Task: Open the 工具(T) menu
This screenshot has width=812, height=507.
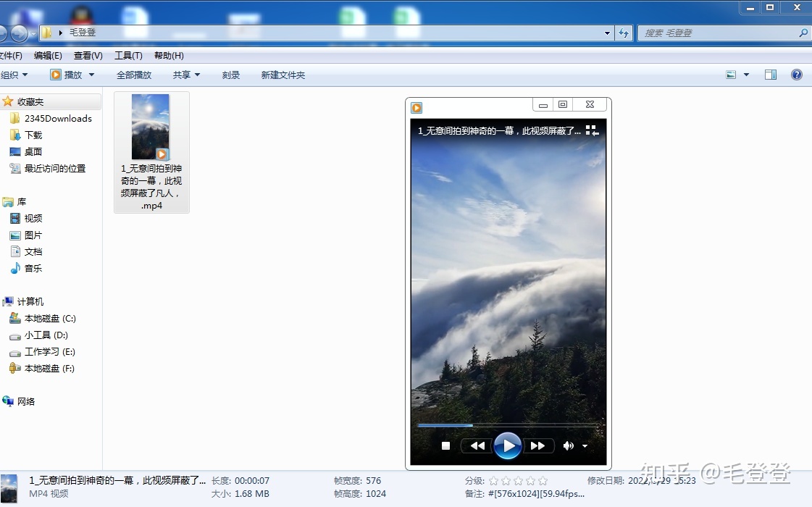Action: (x=128, y=56)
